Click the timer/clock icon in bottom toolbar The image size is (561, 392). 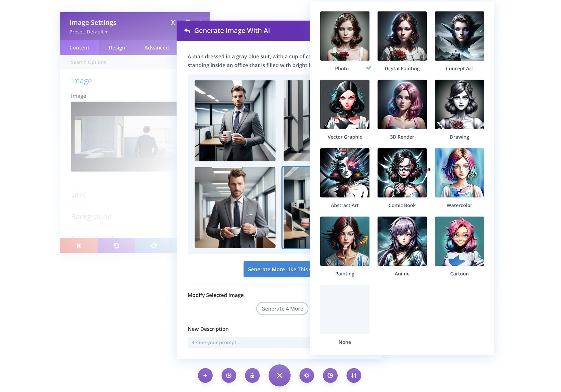[x=331, y=375]
